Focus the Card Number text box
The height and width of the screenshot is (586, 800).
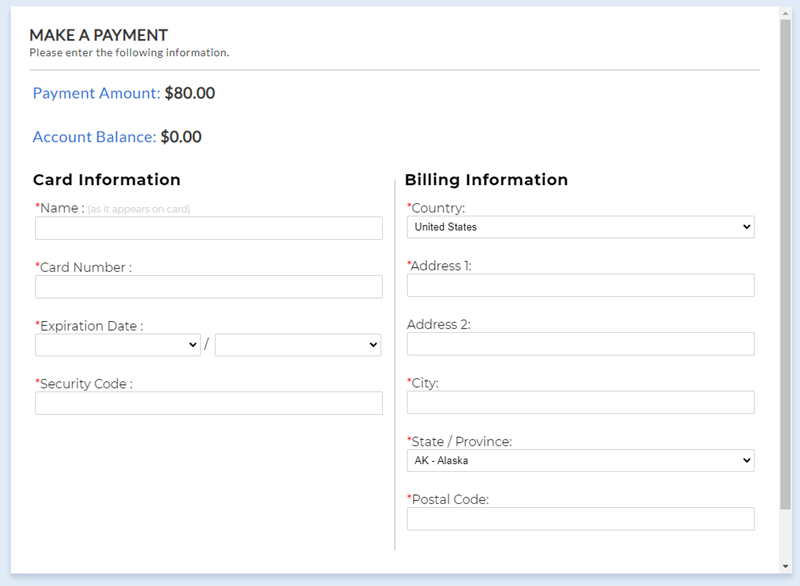pos(208,287)
